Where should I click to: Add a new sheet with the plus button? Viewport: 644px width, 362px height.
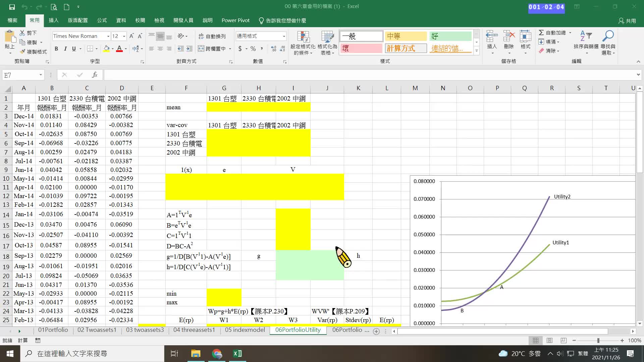tap(376, 331)
